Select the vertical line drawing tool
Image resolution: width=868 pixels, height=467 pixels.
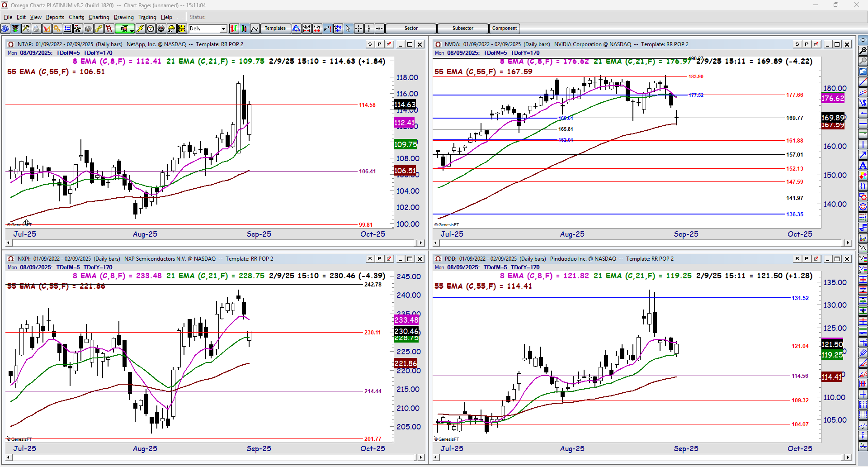pyautogui.click(x=863, y=144)
